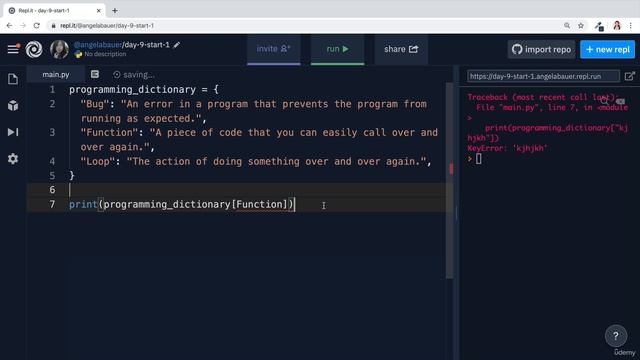Run the program with run button
Screen dimensions: 640x360
337,49
